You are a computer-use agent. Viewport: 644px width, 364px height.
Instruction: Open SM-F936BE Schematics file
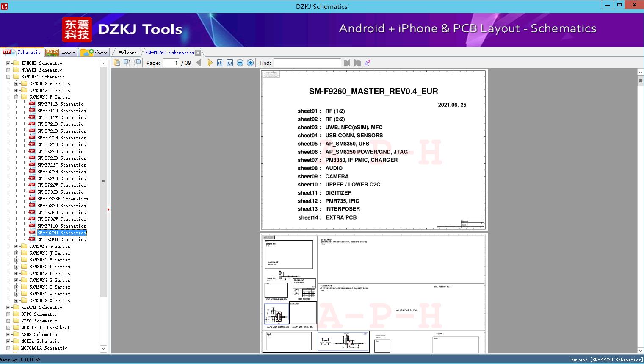(63, 199)
